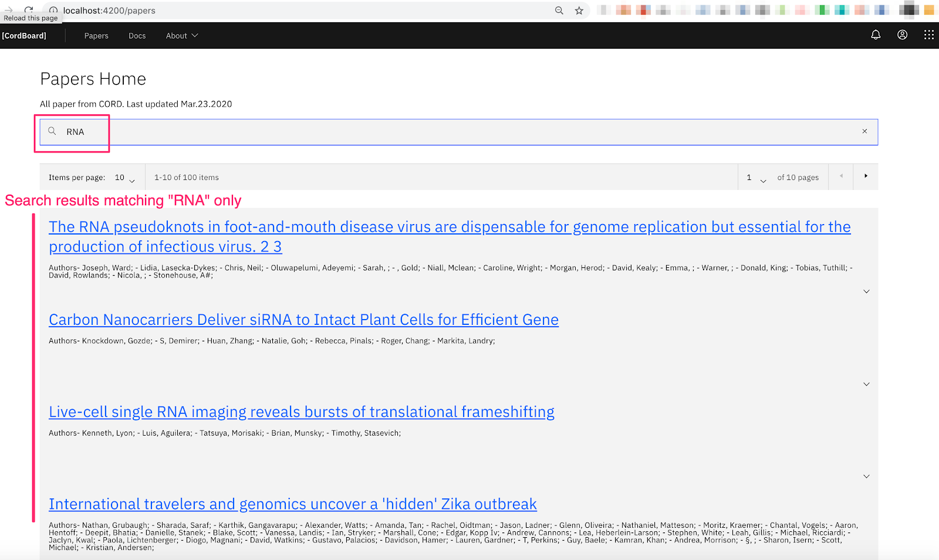This screenshot has height=560, width=939.
Task: Click the [CordBoard] brand link
Action: (24, 36)
